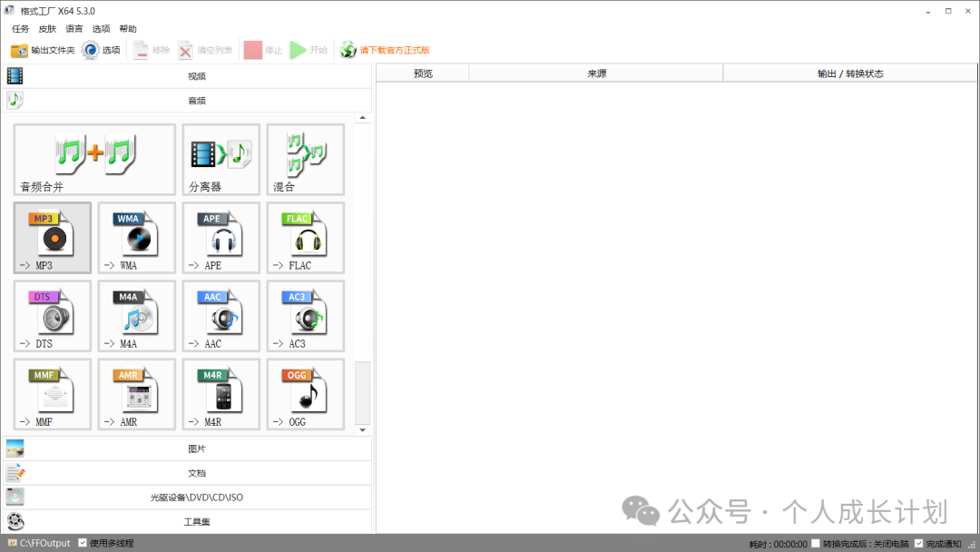980x552 pixels.
Task: Choose the M4R ringtone format
Action: (x=221, y=394)
